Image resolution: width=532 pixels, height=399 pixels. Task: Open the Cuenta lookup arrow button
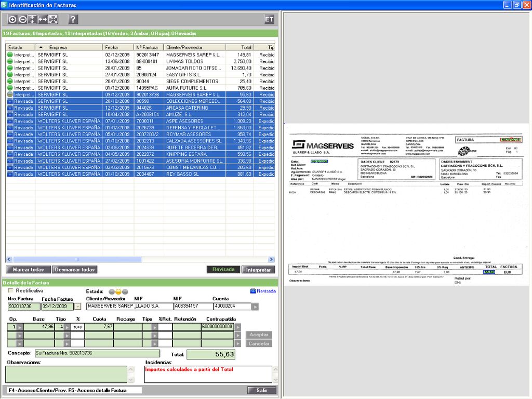(255, 307)
